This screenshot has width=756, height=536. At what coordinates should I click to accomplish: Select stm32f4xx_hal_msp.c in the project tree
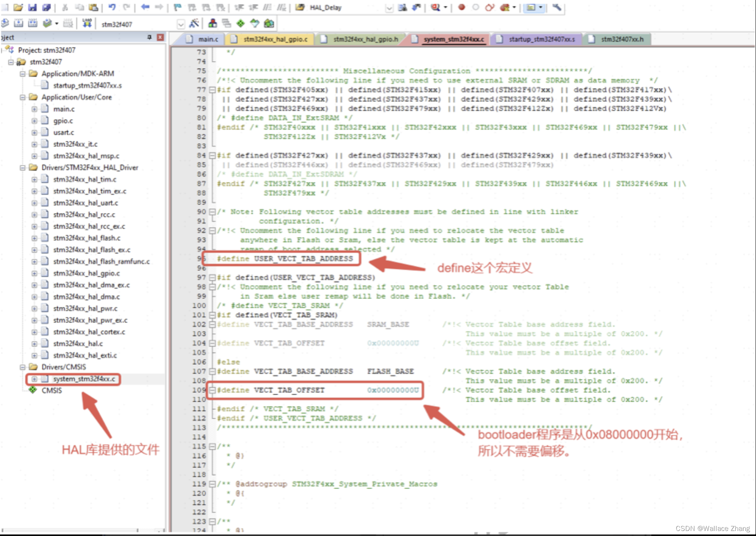86,156
